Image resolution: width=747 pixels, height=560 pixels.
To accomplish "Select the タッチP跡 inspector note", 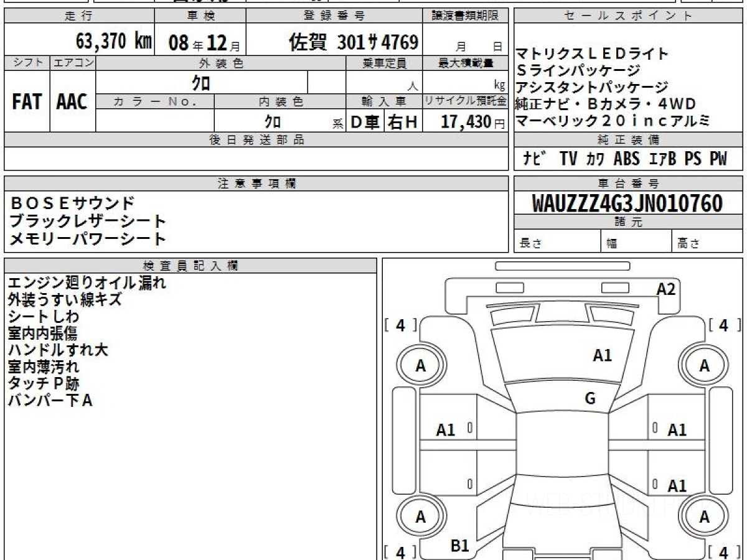I will pyautogui.click(x=43, y=383).
